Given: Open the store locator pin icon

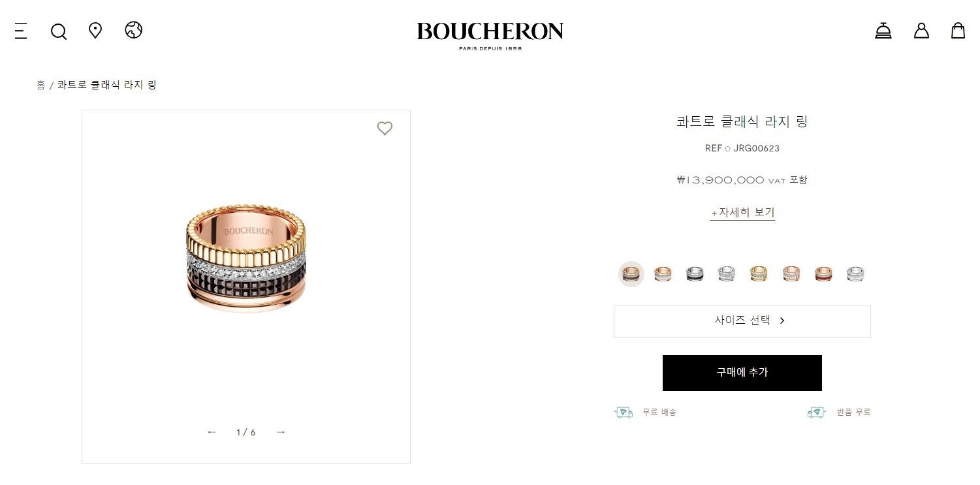Looking at the screenshot, I should [95, 31].
